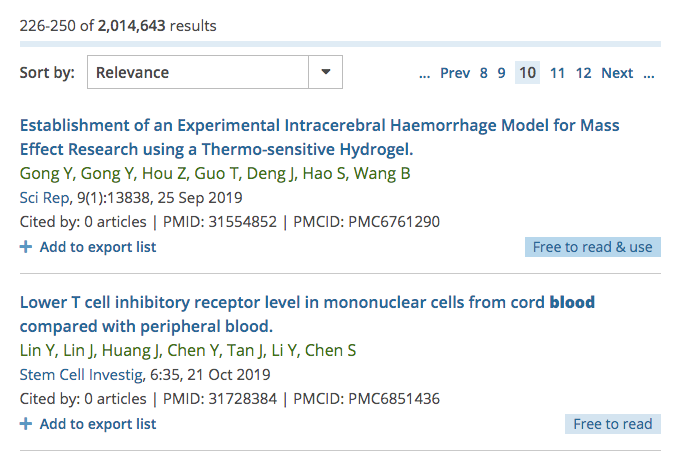This screenshot has height=463, width=682.
Task: Select current page 10 in pagination
Action: [x=528, y=73]
